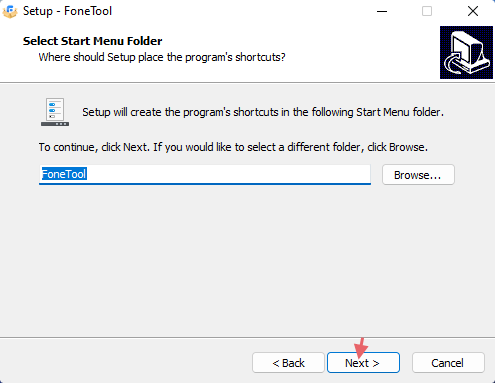Image resolution: width=495 pixels, height=383 pixels.
Task: Proceed with the Next button
Action: coord(363,363)
